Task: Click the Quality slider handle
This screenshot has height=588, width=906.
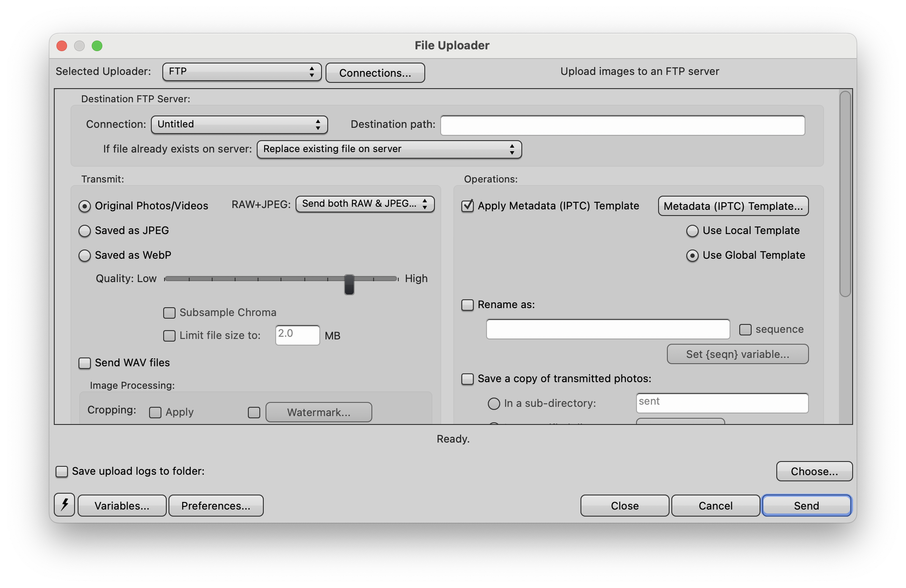Action: [x=349, y=284]
